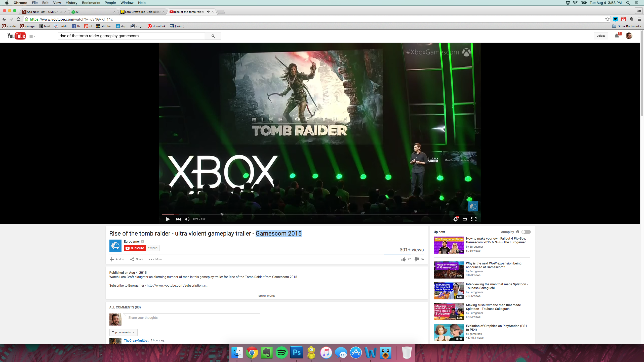Open the ez gif bookmark
The image size is (644, 362).
[137, 26]
